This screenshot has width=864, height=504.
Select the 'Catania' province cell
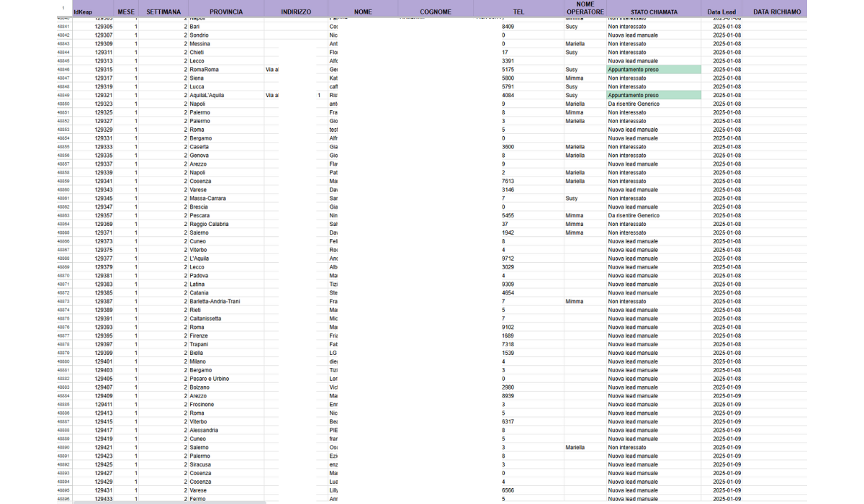click(x=226, y=293)
